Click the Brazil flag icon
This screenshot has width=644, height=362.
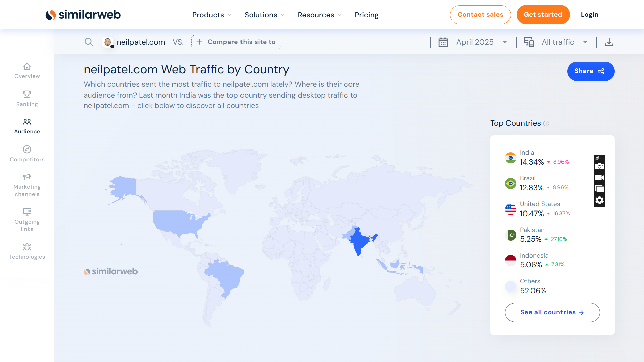coord(511,183)
